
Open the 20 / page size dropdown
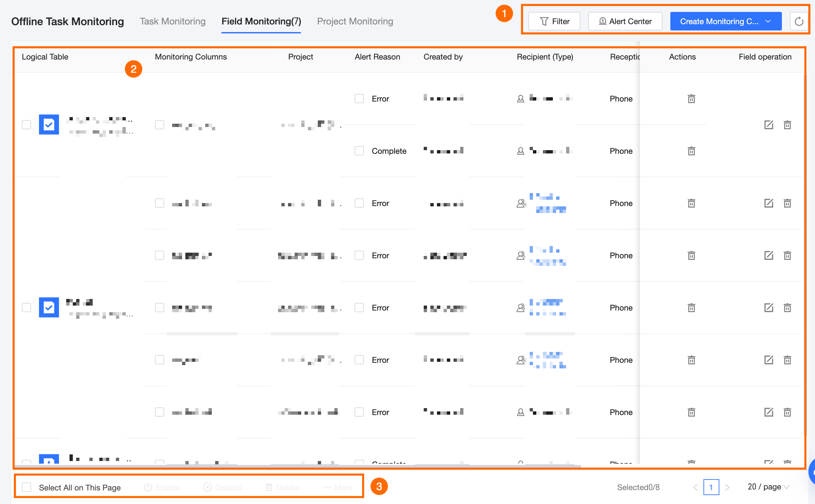pyautogui.click(x=768, y=487)
